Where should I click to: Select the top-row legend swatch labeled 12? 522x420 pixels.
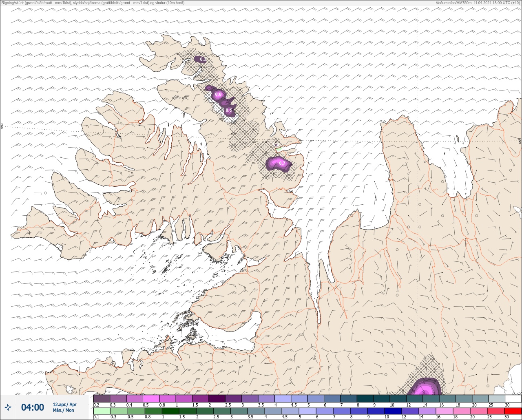pos(414,398)
